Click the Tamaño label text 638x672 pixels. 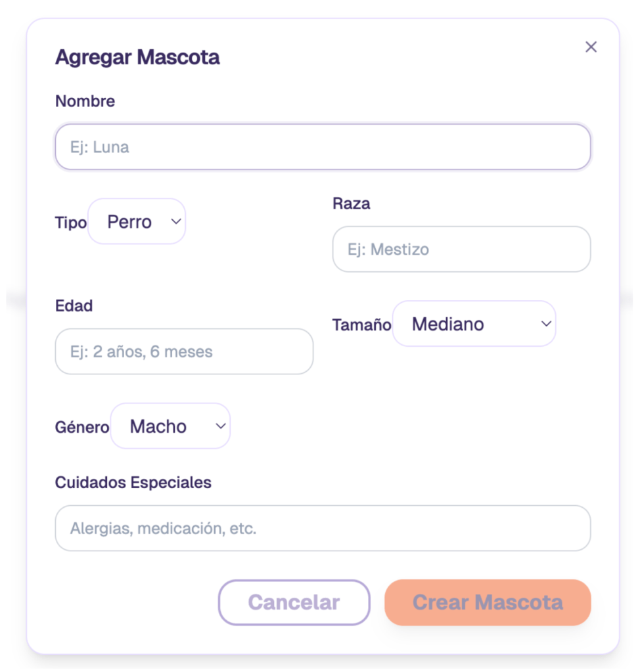pyautogui.click(x=361, y=325)
